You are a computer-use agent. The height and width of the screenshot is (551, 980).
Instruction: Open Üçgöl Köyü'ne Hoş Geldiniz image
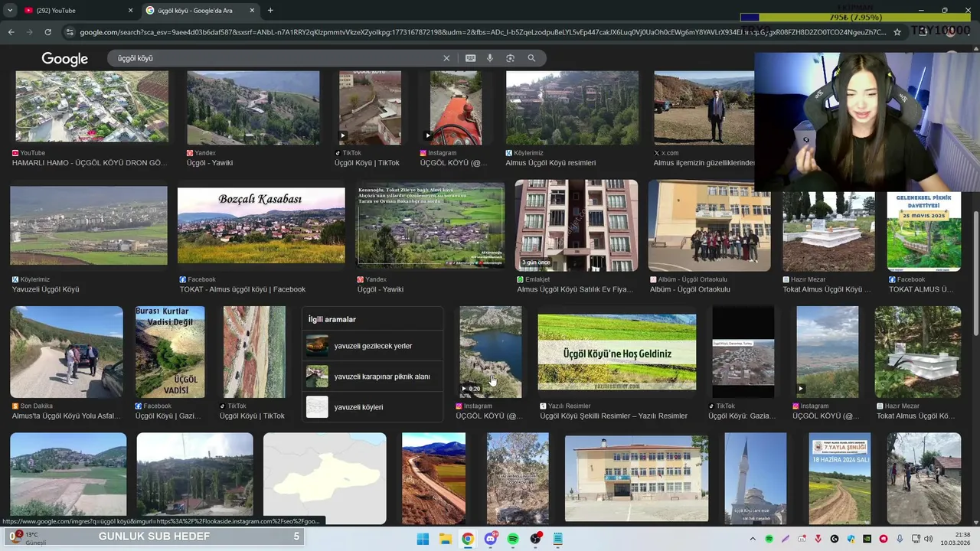click(617, 352)
